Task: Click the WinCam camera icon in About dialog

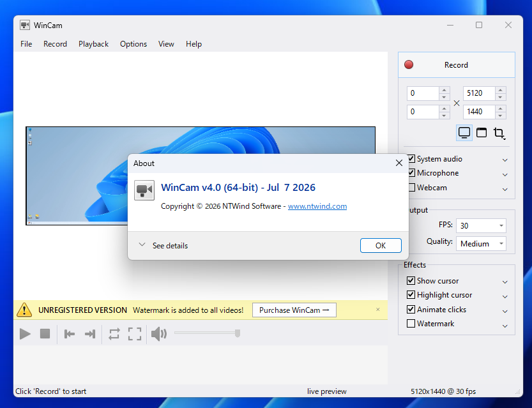Action: pyautogui.click(x=144, y=190)
